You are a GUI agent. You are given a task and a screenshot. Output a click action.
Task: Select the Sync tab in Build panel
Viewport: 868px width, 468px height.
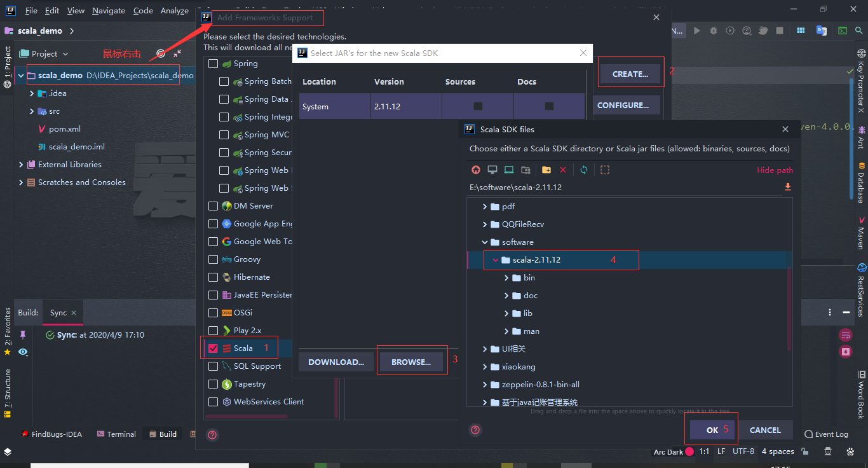pyautogui.click(x=63, y=313)
